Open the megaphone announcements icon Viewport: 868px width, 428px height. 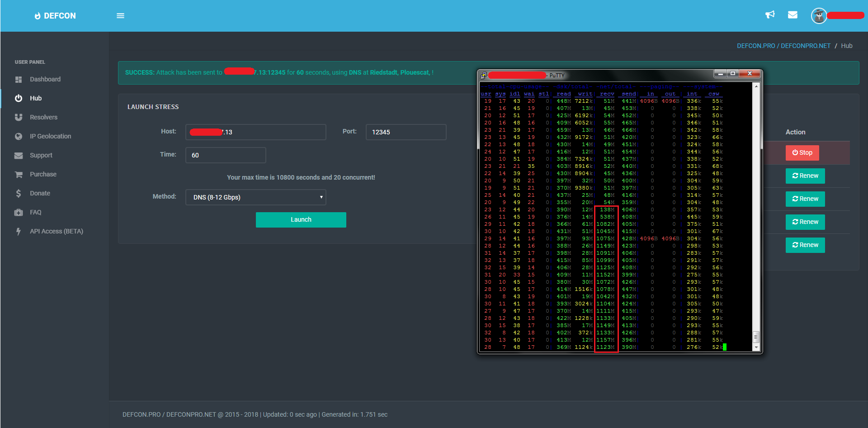[770, 15]
